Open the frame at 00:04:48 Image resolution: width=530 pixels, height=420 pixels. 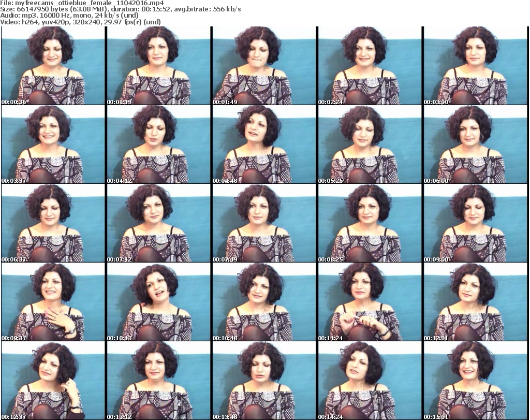(264, 144)
